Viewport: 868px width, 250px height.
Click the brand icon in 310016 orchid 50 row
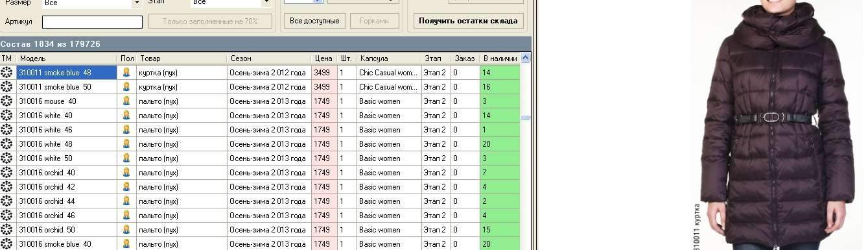coord(7,230)
